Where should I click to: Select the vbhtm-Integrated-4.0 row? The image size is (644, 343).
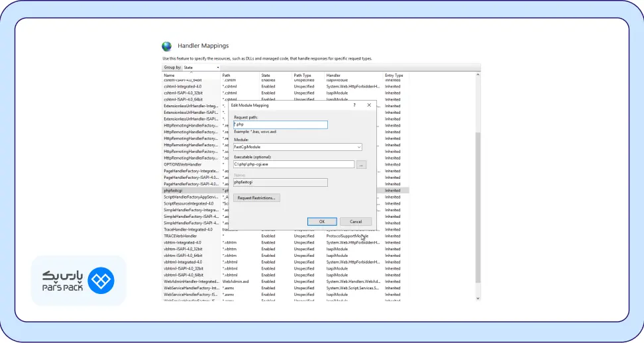(286, 242)
